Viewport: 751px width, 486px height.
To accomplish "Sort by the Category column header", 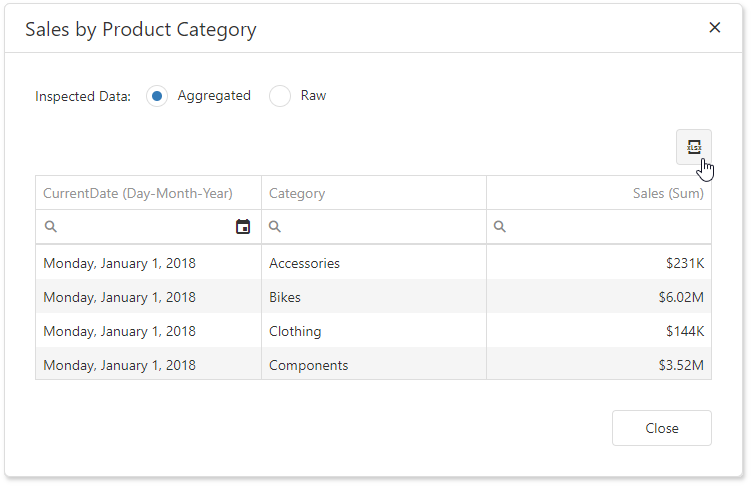I will tap(297, 193).
